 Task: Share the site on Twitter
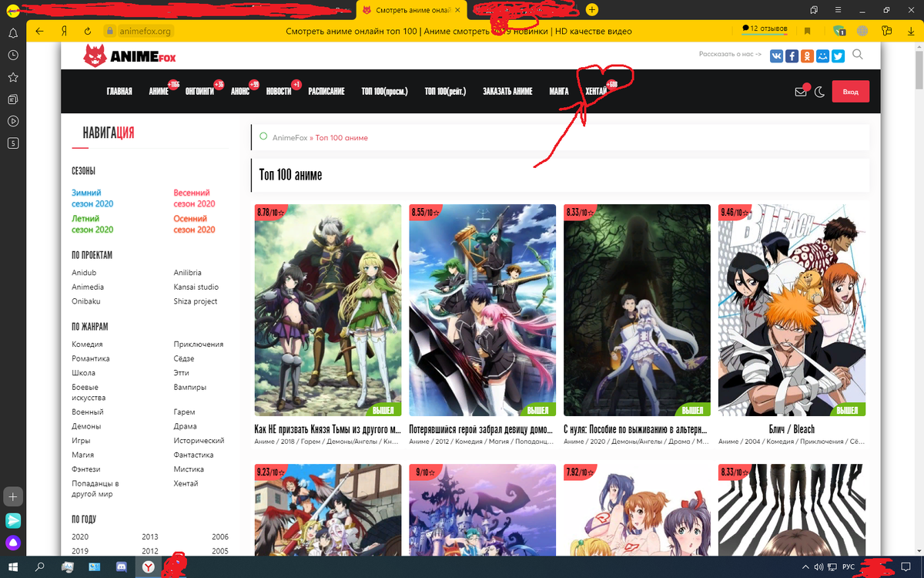(838, 55)
